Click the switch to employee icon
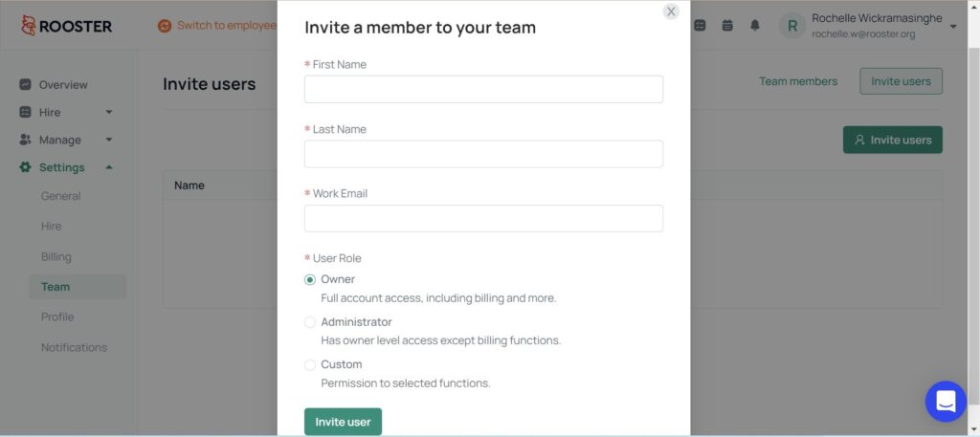Image resolution: width=980 pixels, height=437 pixels. pos(165,26)
